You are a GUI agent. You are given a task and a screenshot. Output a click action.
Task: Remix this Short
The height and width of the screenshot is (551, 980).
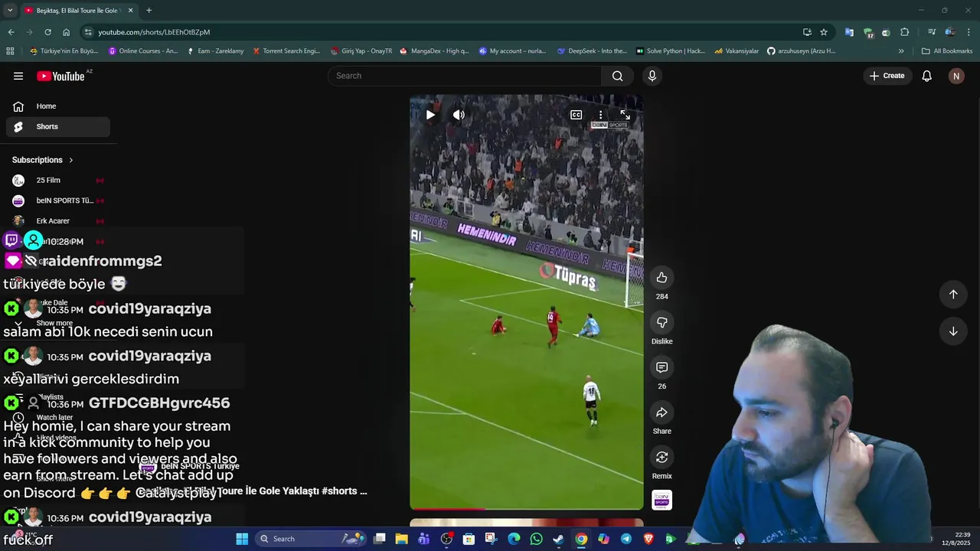coord(661,457)
